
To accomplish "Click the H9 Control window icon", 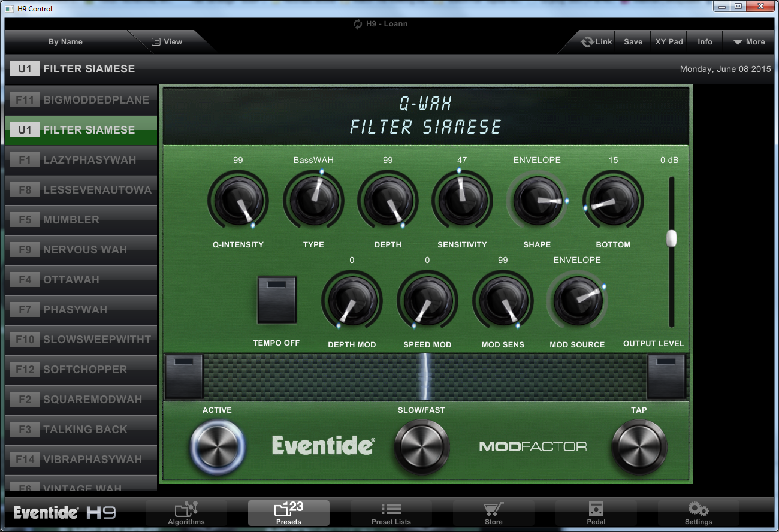I will coord(9,8).
